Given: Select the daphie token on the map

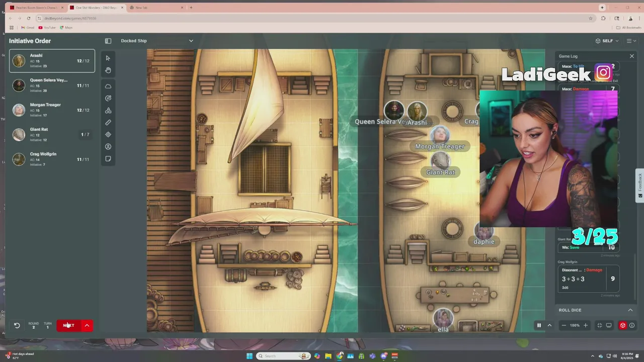Looking at the screenshot, I should pos(484,231).
